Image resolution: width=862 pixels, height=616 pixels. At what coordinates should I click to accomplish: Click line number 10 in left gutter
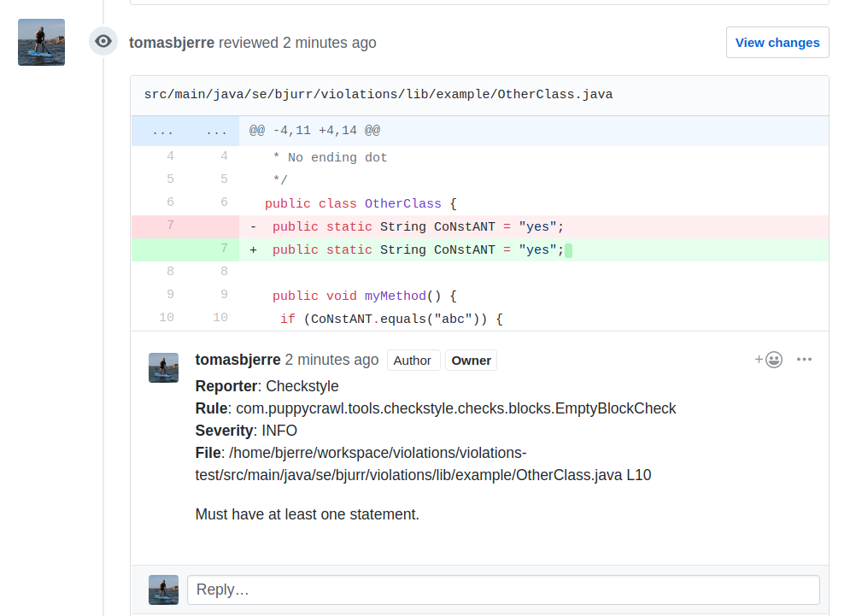tap(167, 318)
